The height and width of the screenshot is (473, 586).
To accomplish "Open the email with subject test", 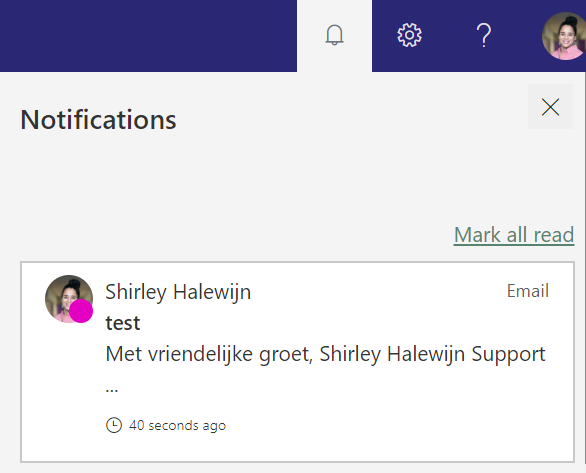I will point(123,323).
